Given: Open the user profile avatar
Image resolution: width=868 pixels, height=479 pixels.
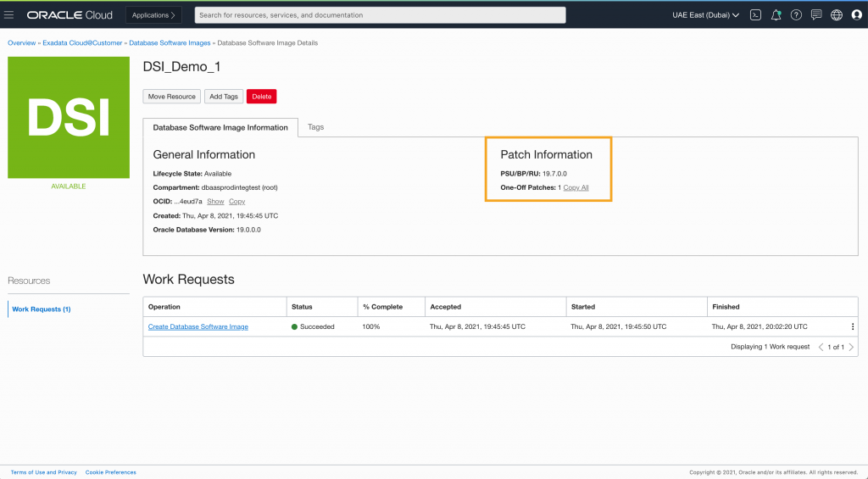Looking at the screenshot, I should (x=856, y=15).
